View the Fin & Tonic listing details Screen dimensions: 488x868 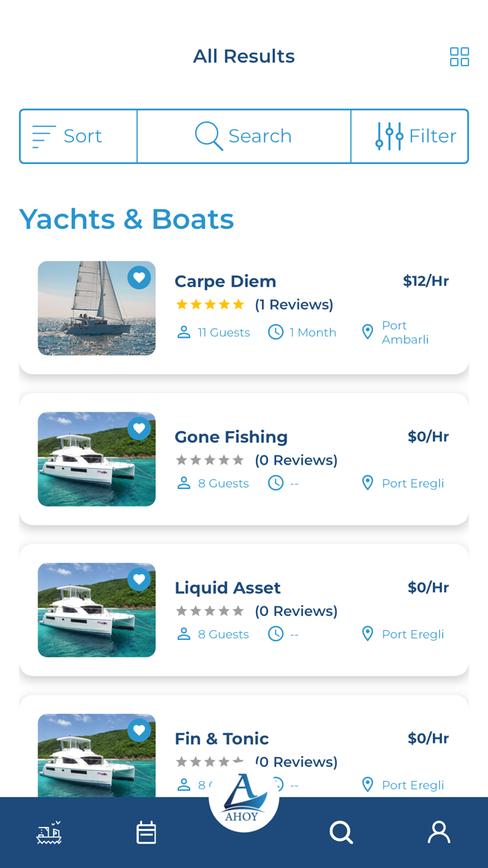[222, 738]
